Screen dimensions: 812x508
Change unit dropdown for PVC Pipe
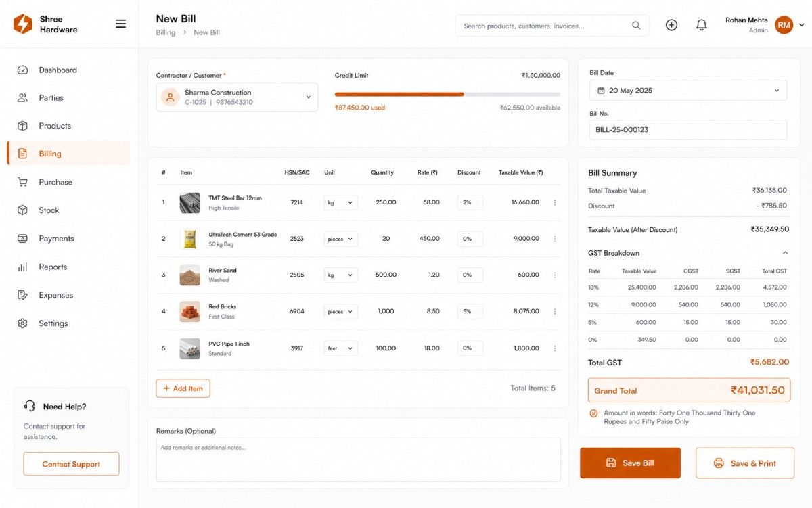341,348
